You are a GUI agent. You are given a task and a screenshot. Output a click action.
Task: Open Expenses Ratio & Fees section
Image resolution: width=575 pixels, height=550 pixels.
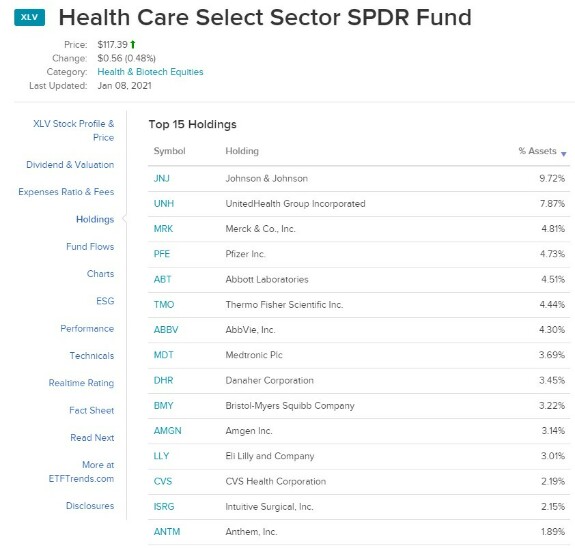tap(66, 192)
